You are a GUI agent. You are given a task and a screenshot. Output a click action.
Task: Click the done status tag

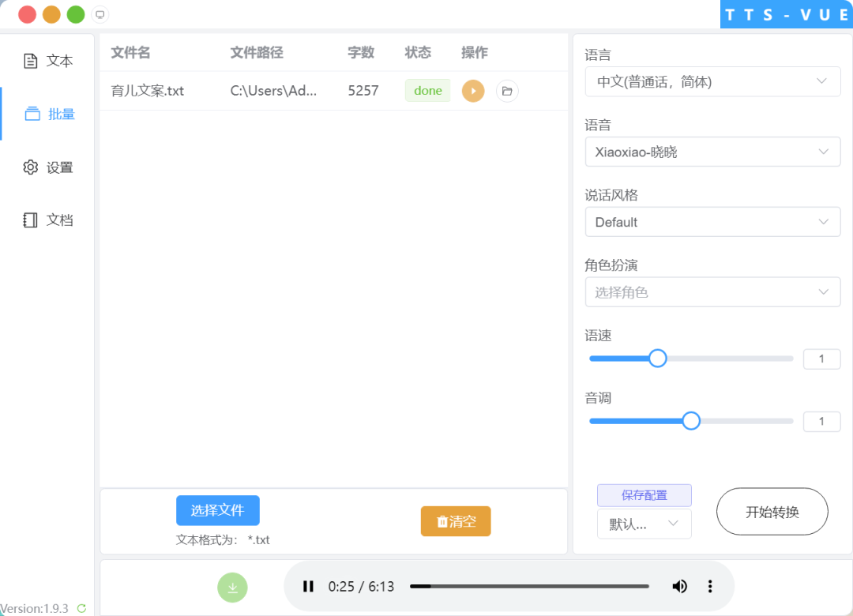[x=427, y=91]
